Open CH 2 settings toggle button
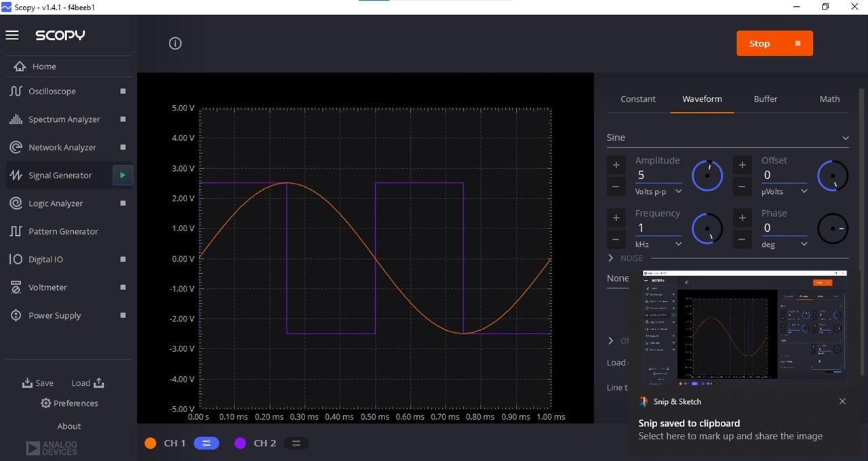The width and height of the screenshot is (868, 461). point(296,443)
